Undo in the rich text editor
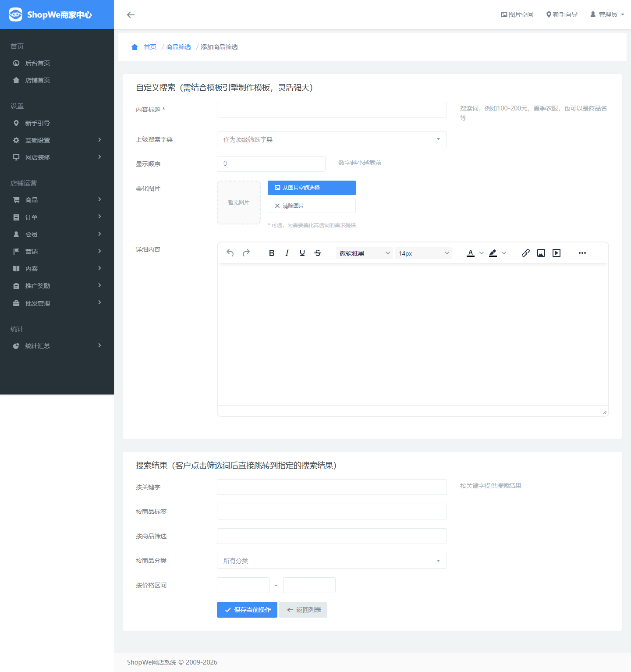The height and width of the screenshot is (672, 631). coord(230,253)
